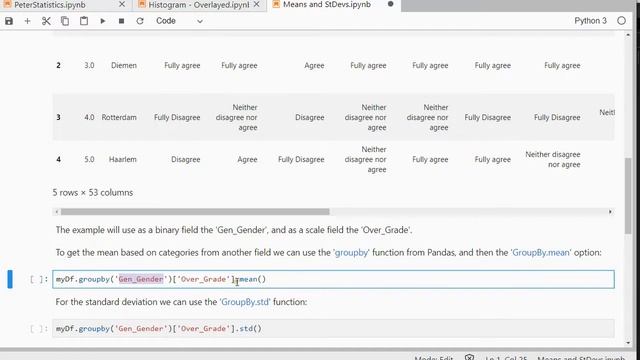The image size is (640, 360).
Task: Click the 4.0 value in the Rotterdam row
Action: pos(89,118)
